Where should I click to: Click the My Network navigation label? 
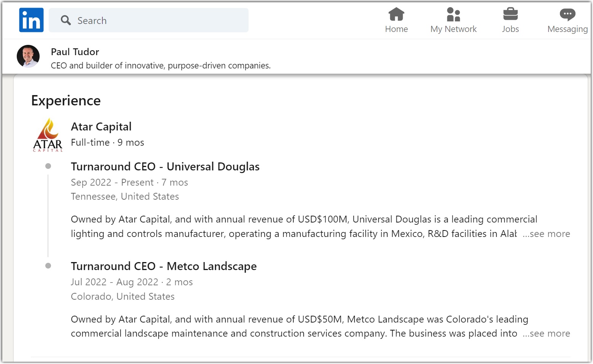tap(453, 29)
